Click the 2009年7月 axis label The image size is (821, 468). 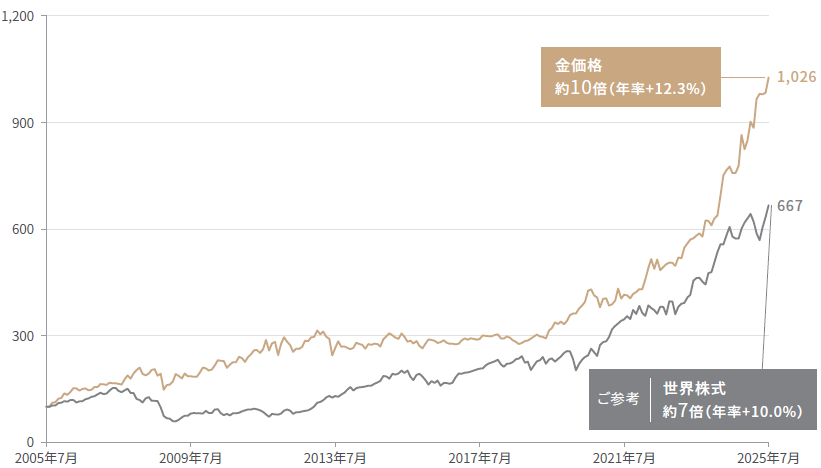click(x=190, y=457)
